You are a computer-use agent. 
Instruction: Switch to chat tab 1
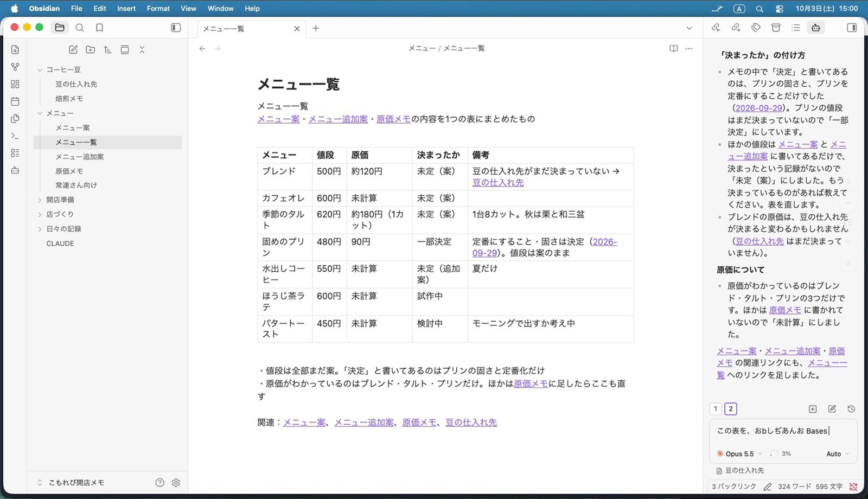click(x=716, y=409)
